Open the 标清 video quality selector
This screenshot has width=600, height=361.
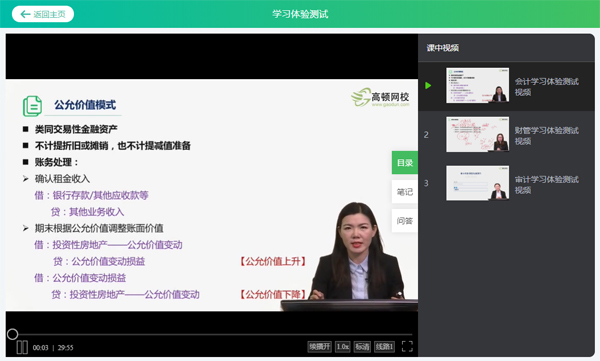(x=362, y=346)
